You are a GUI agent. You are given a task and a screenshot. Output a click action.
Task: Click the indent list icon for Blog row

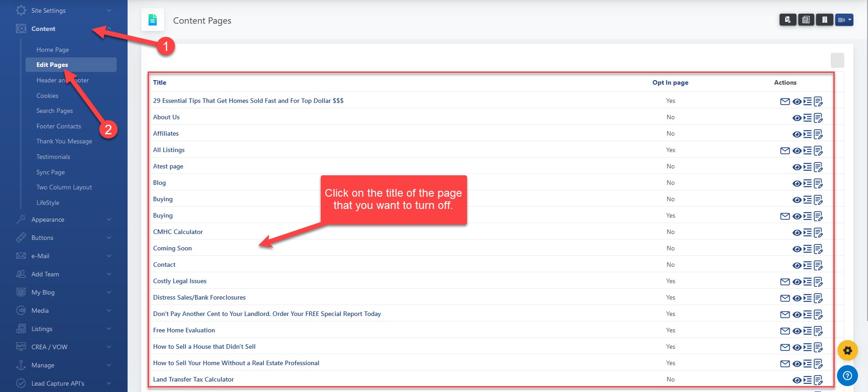tap(807, 183)
